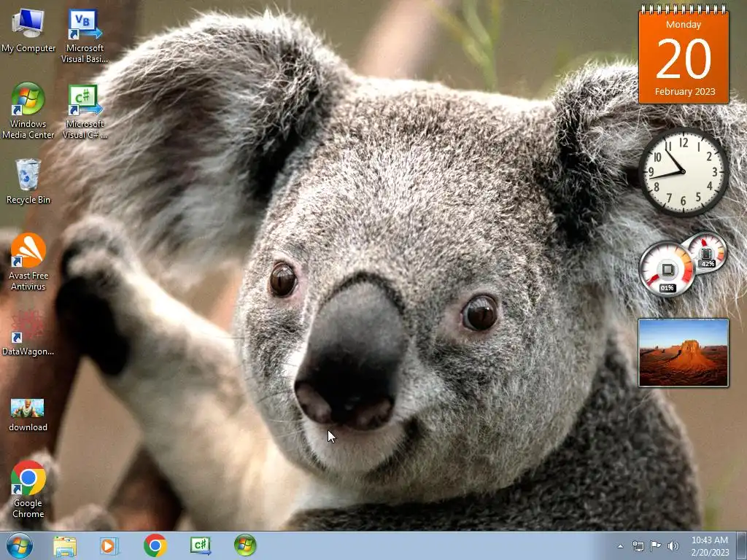Open Visual C# from taskbar

click(x=200, y=545)
